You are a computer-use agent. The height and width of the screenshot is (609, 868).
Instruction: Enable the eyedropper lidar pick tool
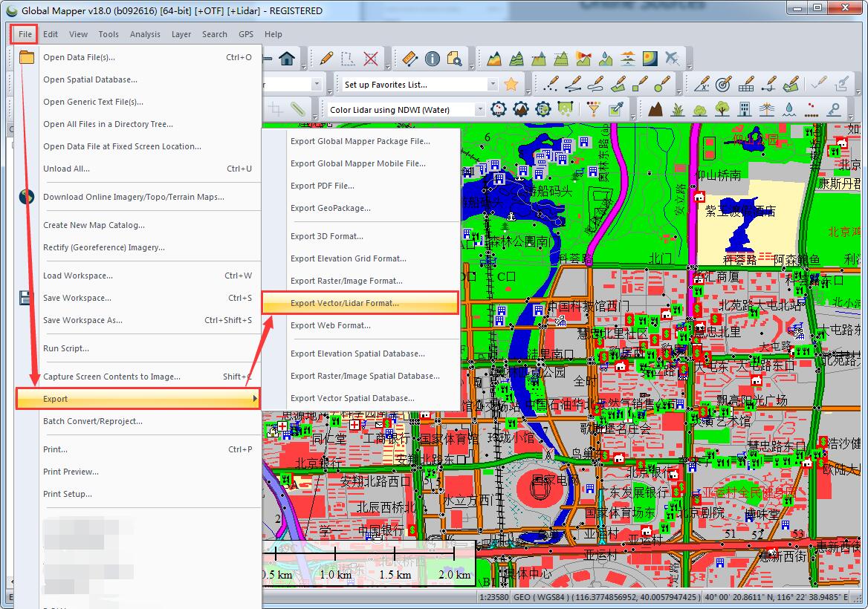pos(615,110)
